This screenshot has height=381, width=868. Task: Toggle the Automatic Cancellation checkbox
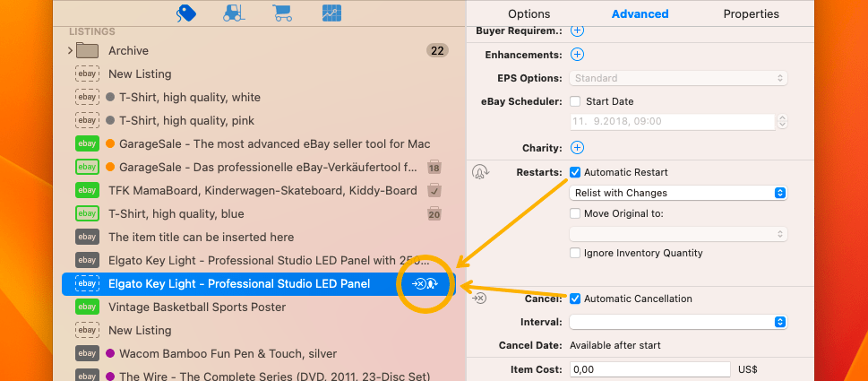coord(575,299)
